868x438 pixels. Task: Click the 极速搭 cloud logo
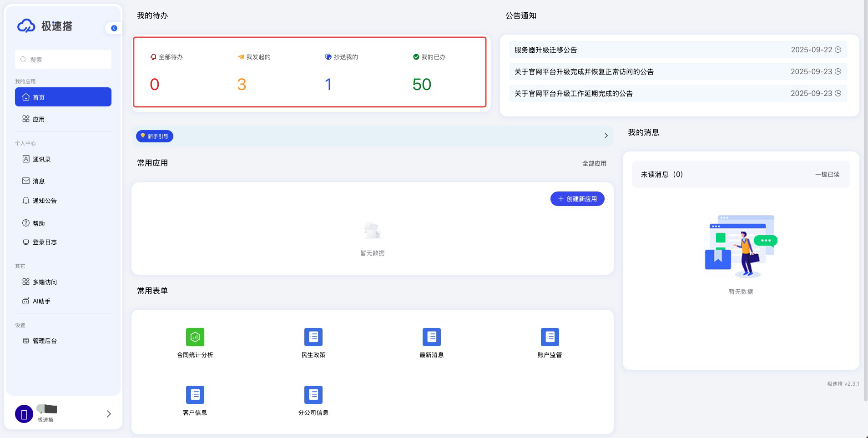point(26,26)
